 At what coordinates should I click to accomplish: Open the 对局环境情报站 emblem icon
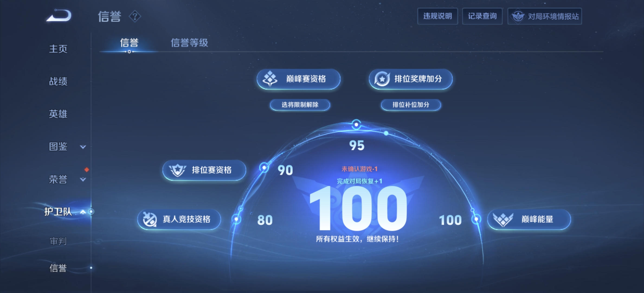(518, 16)
